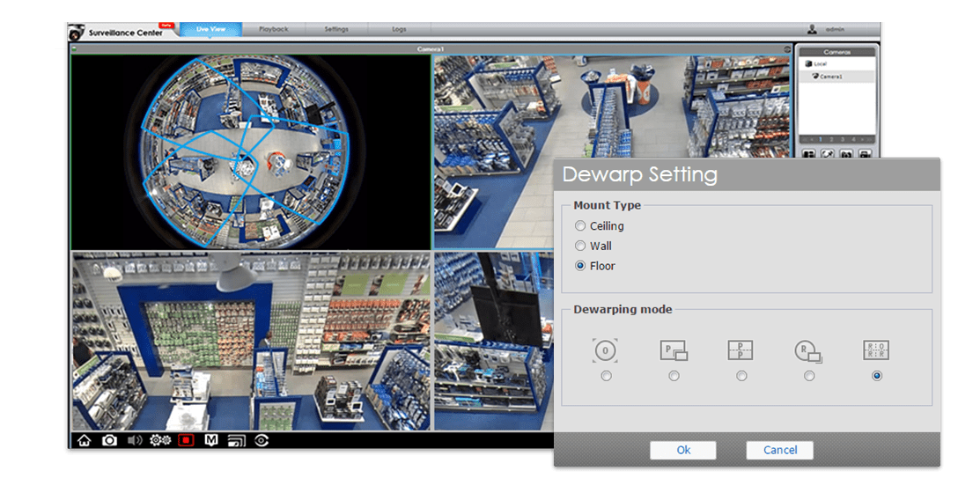Switch to the Playback tab
This screenshot has height=493, width=980.
[273, 29]
